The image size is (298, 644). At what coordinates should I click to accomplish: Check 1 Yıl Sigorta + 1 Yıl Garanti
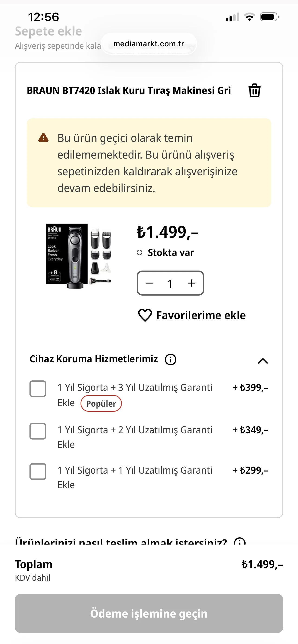38,472
